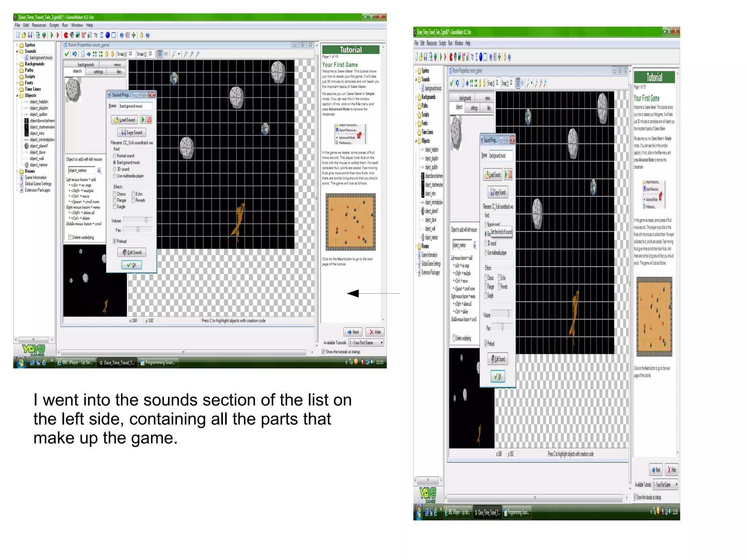This screenshot has height=560, width=747.
Task: Click the Undo arrow in left room toolbar
Action: point(75,54)
